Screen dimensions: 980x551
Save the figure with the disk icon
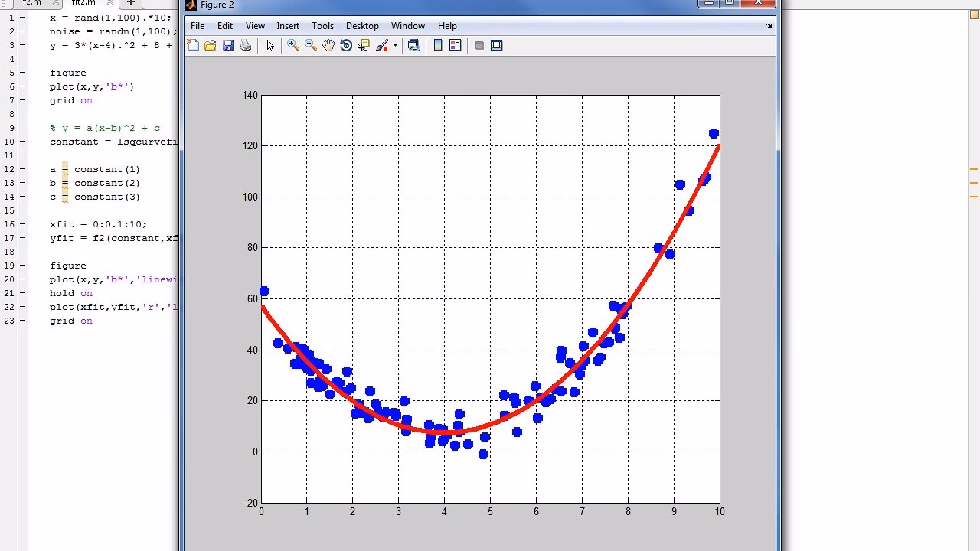228,45
